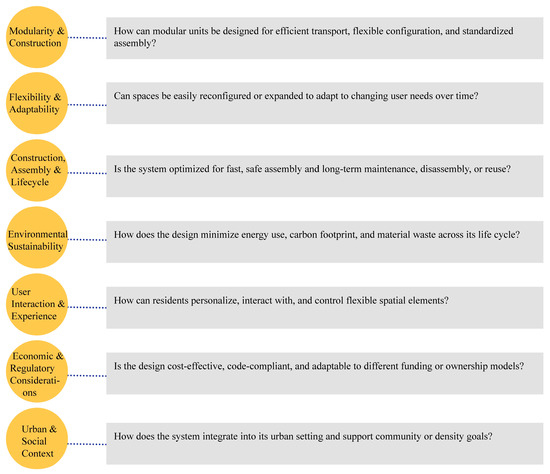Click the fast, safe assembly question box

324,176
